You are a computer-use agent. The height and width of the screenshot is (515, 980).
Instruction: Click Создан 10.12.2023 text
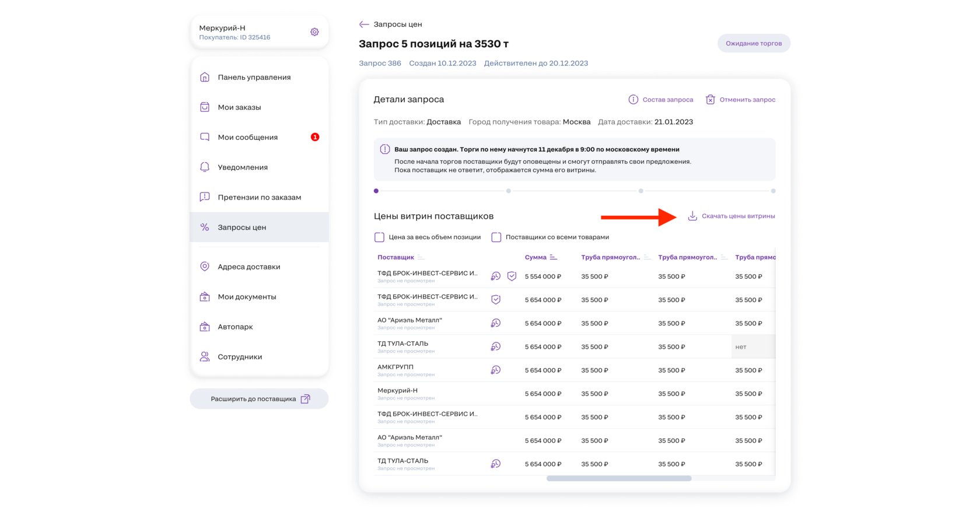coord(443,63)
